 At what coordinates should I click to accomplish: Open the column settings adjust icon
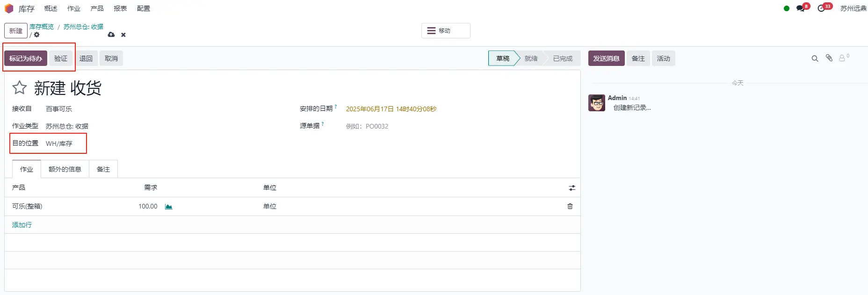[x=572, y=188]
